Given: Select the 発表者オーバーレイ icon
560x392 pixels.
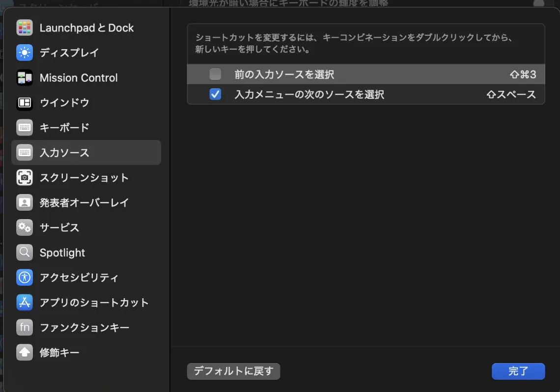Looking at the screenshot, I should tap(24, 202).
